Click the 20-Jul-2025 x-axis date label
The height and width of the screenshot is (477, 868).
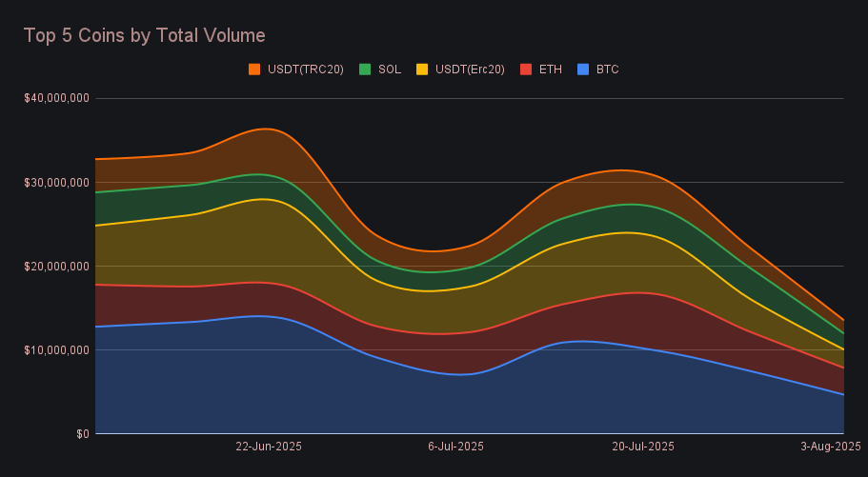[x=643, y=447]
